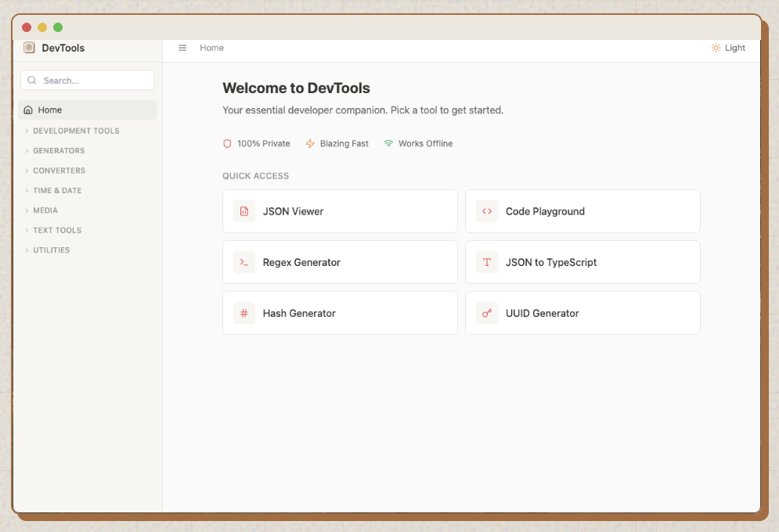Click the green window maximize button
The image size is (779, 532).
[x=58, y=27]
